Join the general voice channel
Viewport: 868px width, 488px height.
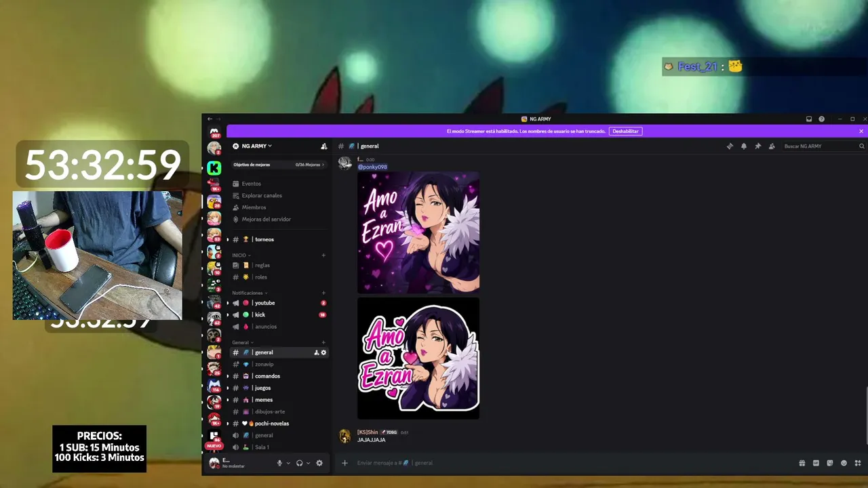(279, 436)
